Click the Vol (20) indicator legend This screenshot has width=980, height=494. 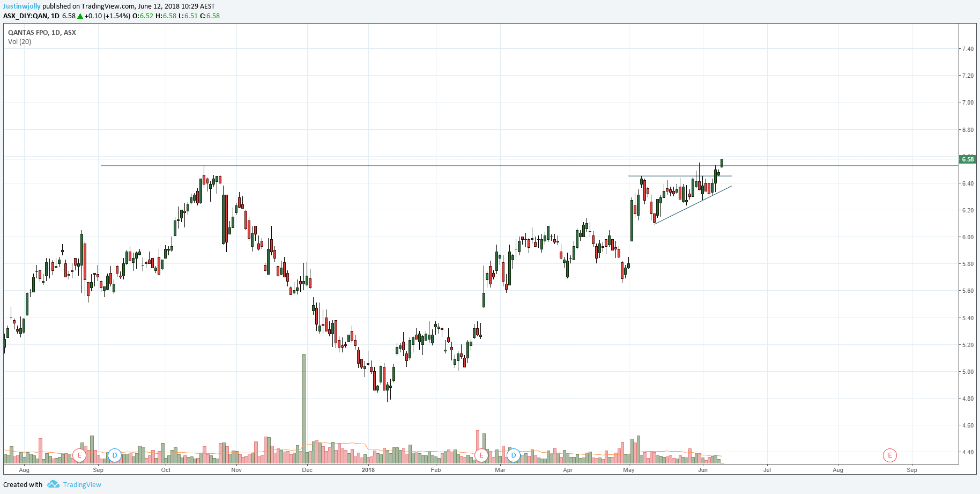[x=19, y=42]
